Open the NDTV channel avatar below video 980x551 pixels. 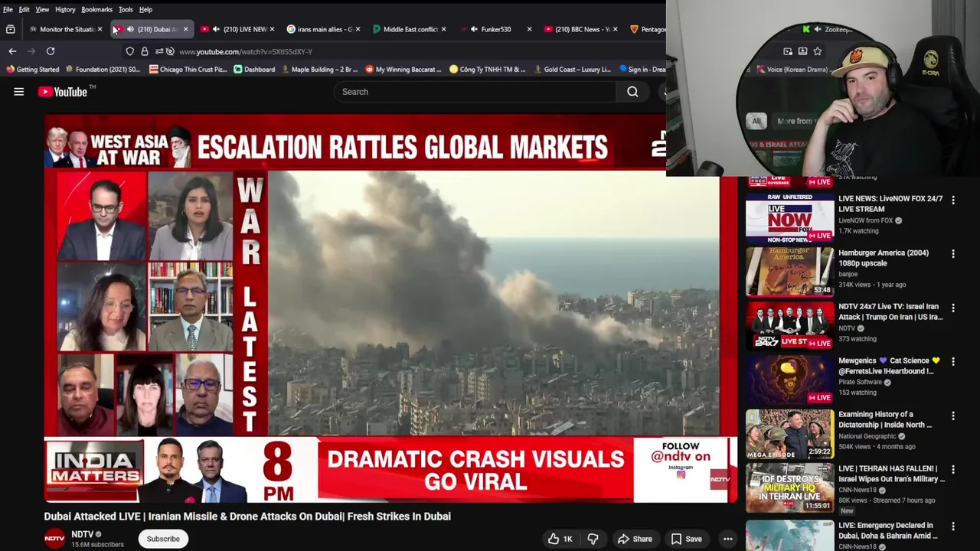coord(54,539)
